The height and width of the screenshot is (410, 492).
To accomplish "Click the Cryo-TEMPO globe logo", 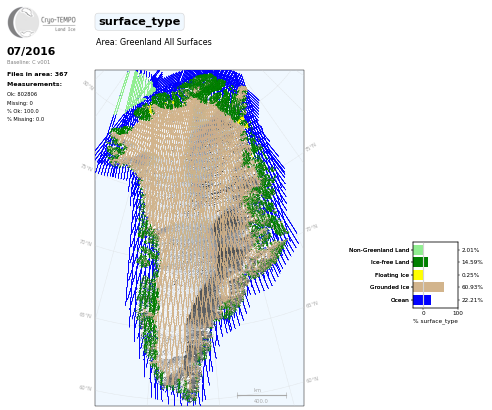I will click(x=23, y=22).
